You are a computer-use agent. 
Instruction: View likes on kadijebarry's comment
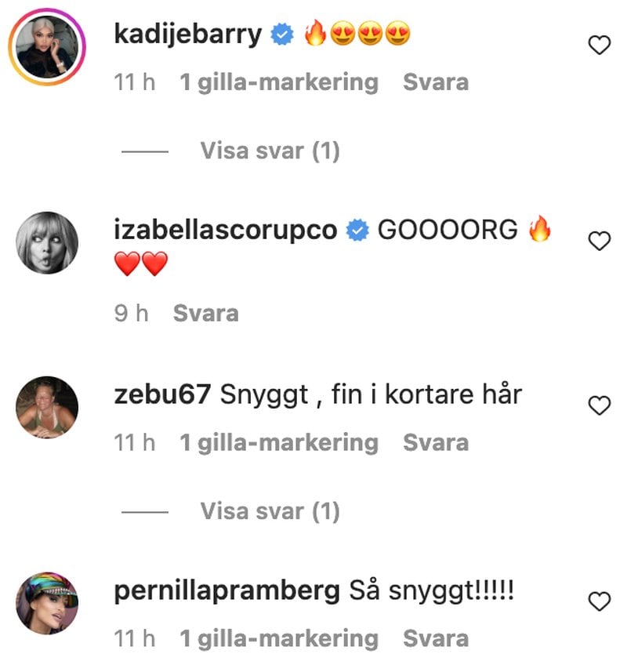(x=279, y=82)
